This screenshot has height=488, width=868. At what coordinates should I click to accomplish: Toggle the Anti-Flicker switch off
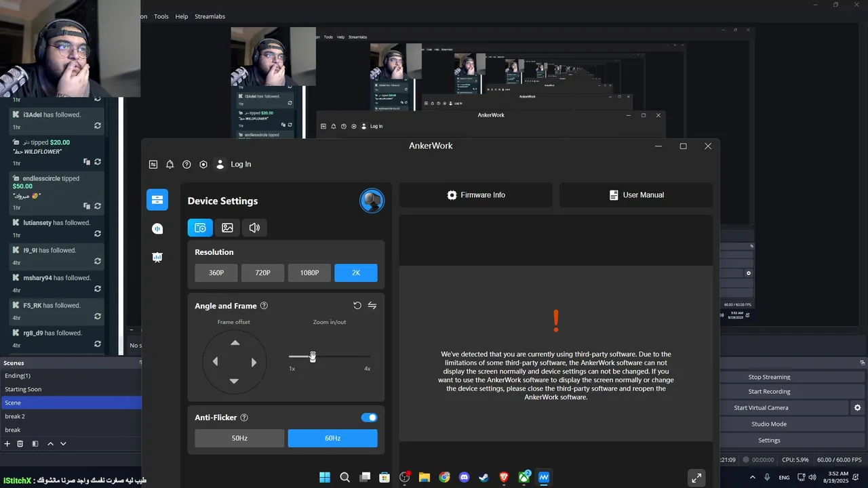pyautogui.click(x=369, y=418)
